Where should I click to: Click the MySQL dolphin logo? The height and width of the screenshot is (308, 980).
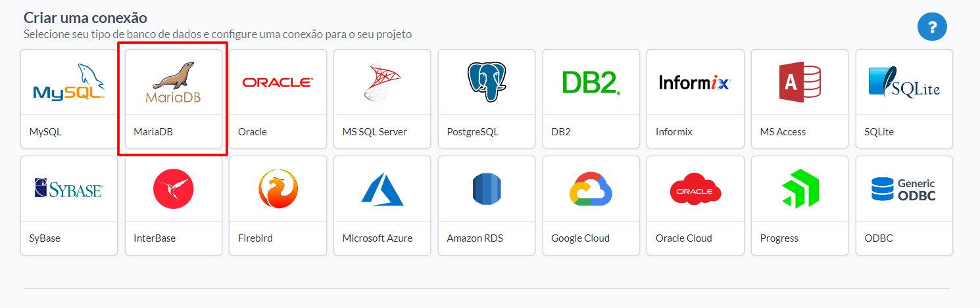(69, 82)
